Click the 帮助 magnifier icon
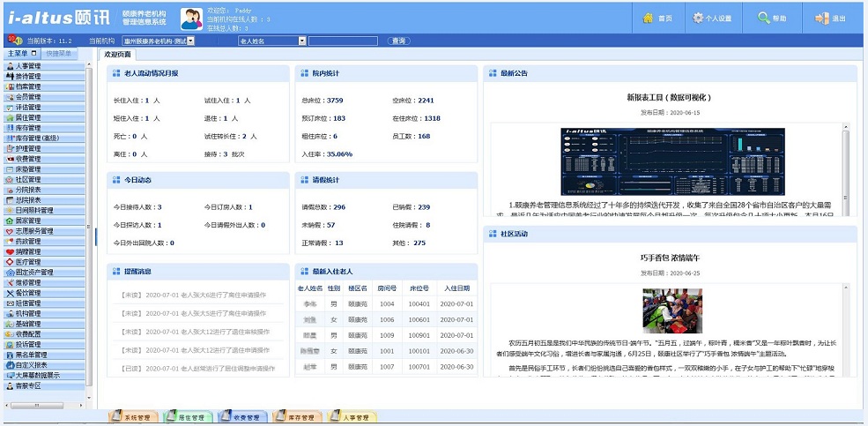This screenshot has height=426, width=868. pos(763,18)
